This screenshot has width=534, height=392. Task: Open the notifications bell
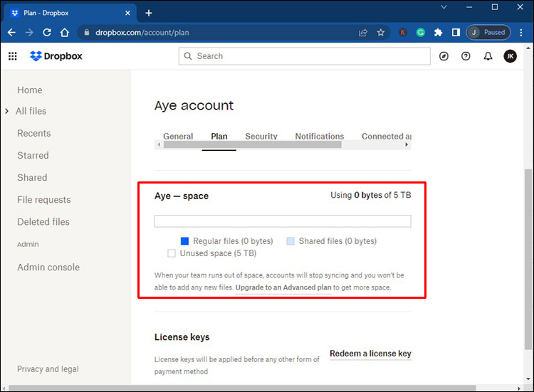click(488, 56)
